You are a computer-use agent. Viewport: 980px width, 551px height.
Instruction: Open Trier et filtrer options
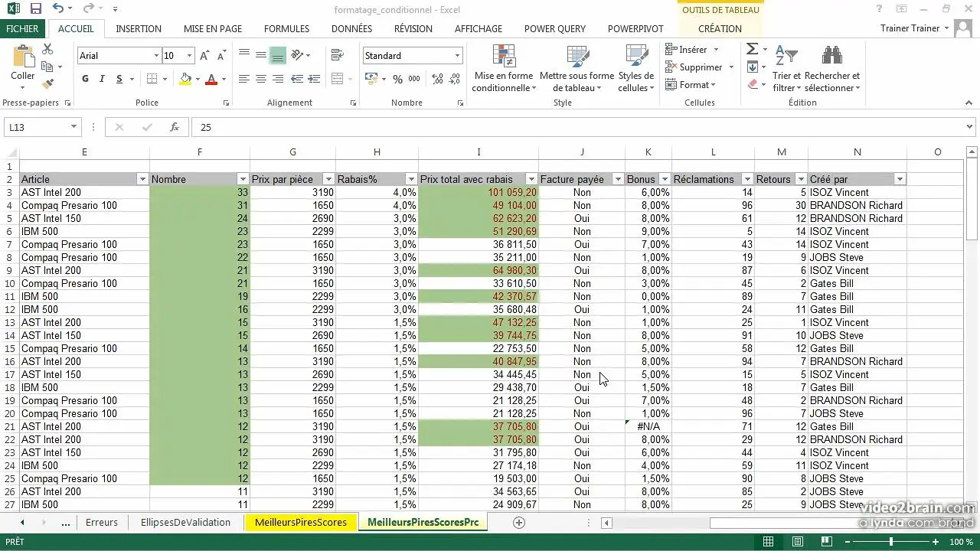click(x=786, y=68)
